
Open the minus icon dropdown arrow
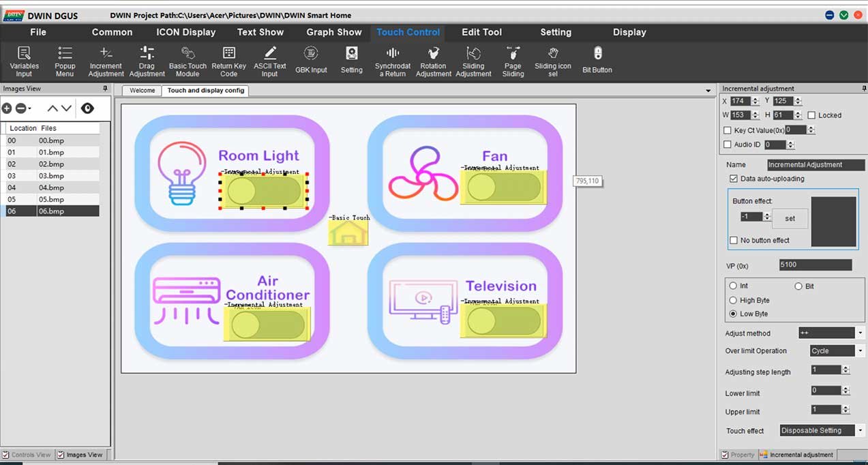(29, 109)
